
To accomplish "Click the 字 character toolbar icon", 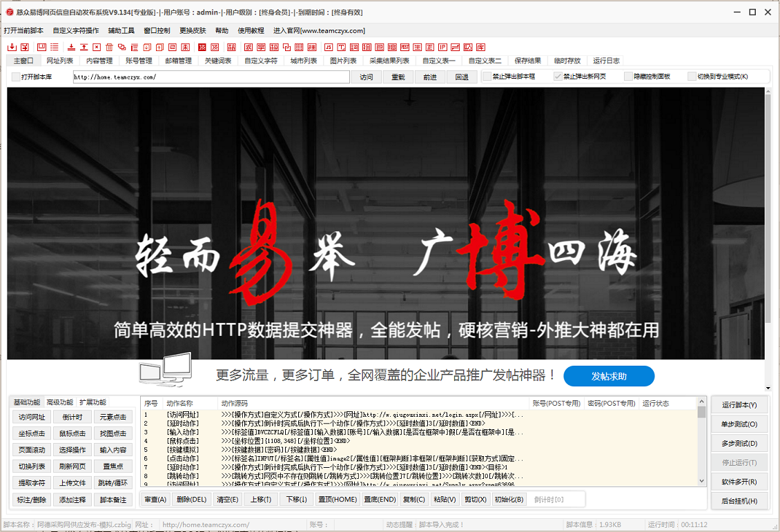I will pos(261,47).
